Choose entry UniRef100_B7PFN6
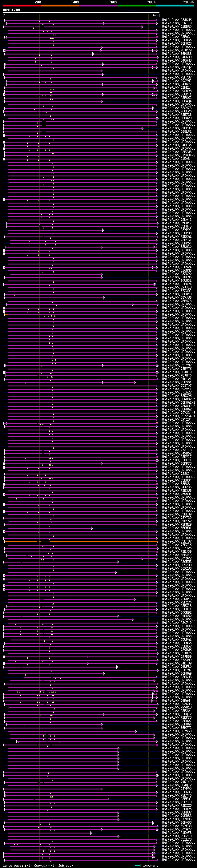This screenshot has width=197, height=868. pos(177,277)
